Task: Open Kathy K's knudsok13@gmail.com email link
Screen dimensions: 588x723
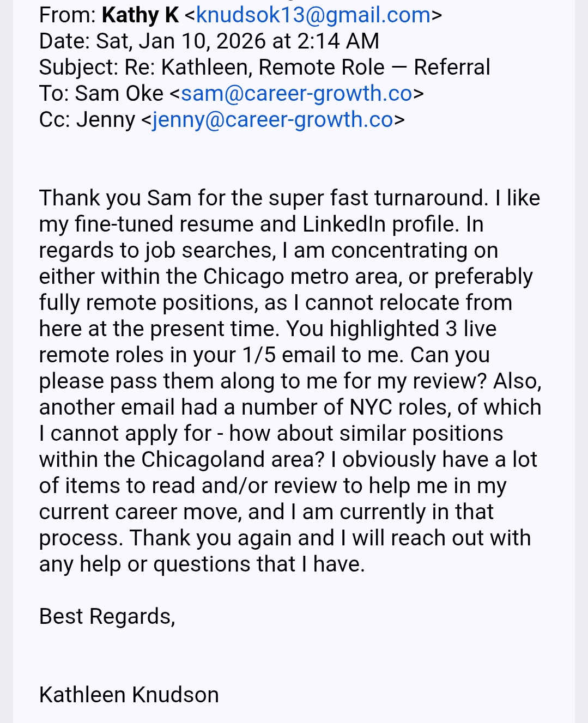Action: coord(313,15)
